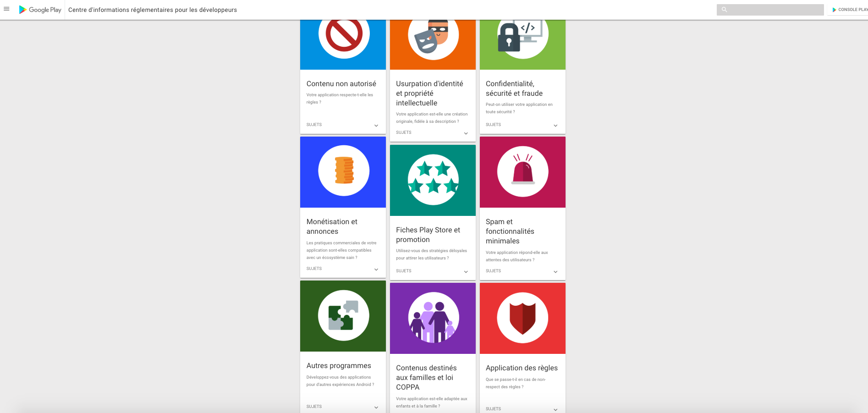The image size is (868, 413).
Task: Click the Google Play logo
Action: [40, 10]
